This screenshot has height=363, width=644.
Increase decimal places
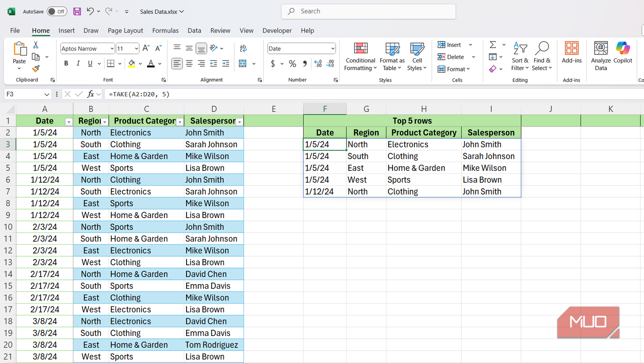point(318,63)
